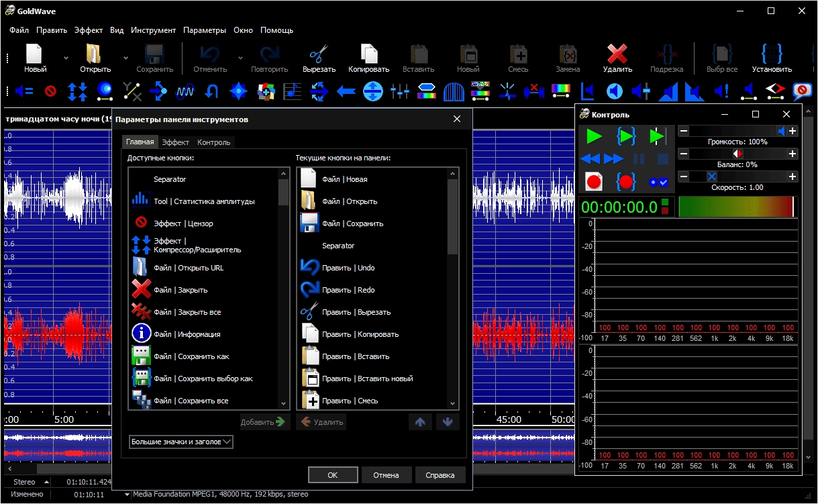
Task: Click the move down arrow button in dialog
Action: coord(448,422)
